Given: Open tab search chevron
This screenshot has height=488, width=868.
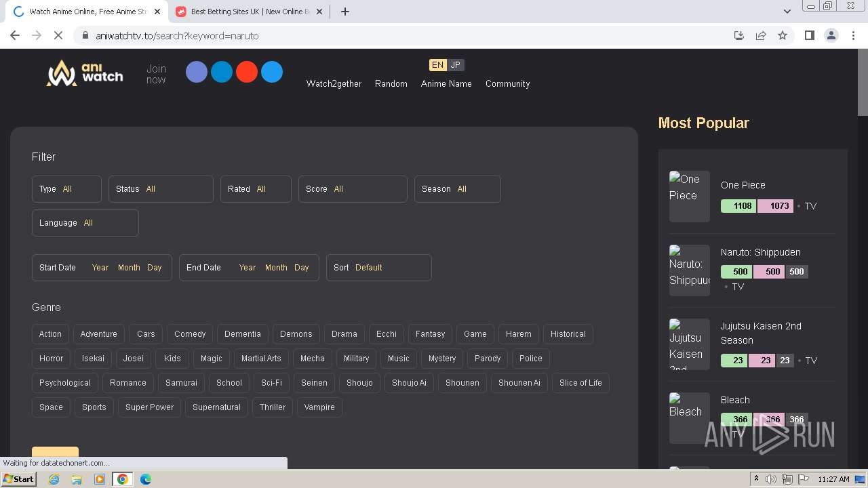Looking at the screenshot, I should point(787,12).
